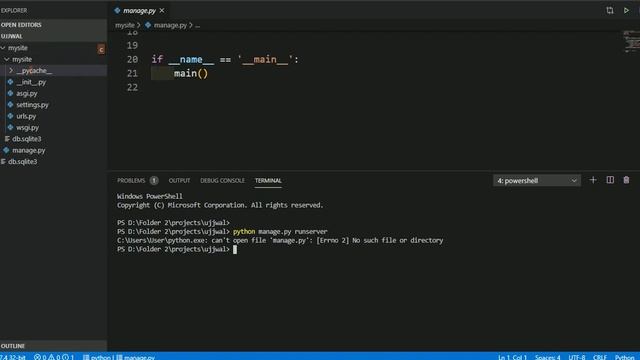Open urls.py in the explorer
Image resolution: width=640 pixels, height=360 pixels.
pos(26,116)
